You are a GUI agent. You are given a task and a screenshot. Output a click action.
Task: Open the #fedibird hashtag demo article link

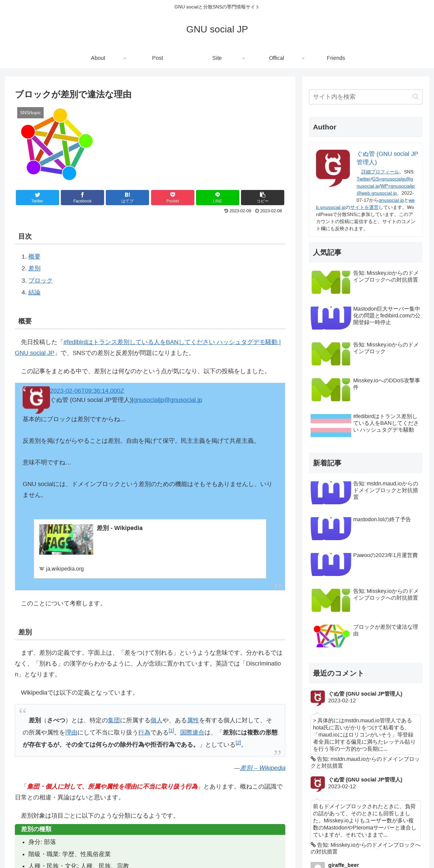click(172, 342)
